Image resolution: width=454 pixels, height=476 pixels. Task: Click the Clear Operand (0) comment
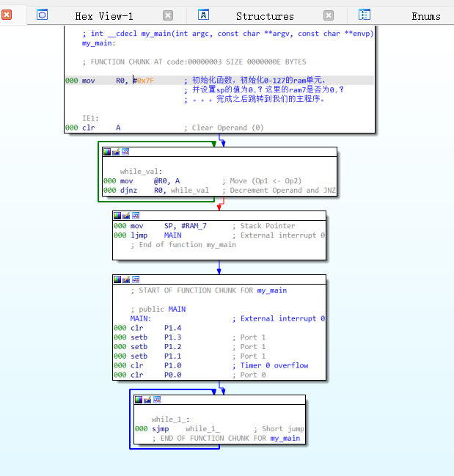pyautogui.click(x=224, y=128)
